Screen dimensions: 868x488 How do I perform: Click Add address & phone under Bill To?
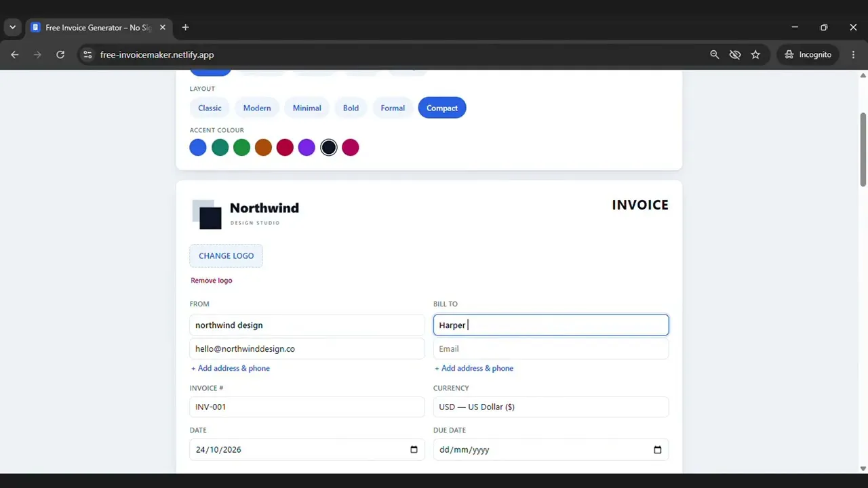pyautogui.click(x=474, y=368)
